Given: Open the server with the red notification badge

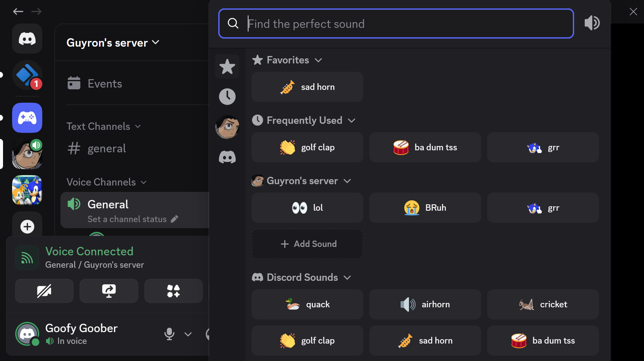Looking at the screenshot, I should click(x=27, y=75).
